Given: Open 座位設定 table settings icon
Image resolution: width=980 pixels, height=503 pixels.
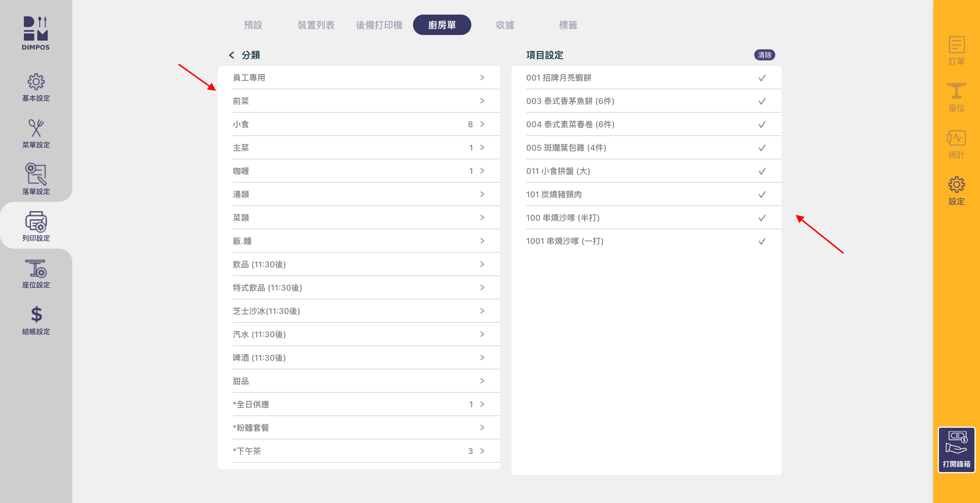Looking at the screenshot, I should point(36,269).
